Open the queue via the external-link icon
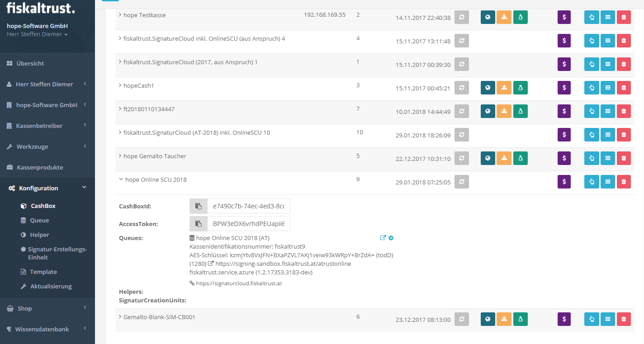 point(383,238)
